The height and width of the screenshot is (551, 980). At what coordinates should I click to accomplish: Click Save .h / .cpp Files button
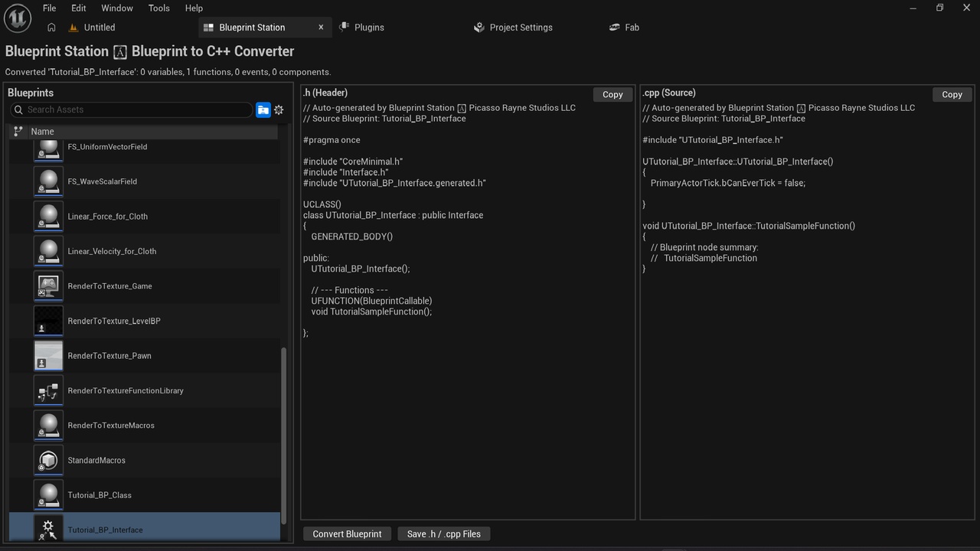(x=444, y=534)
